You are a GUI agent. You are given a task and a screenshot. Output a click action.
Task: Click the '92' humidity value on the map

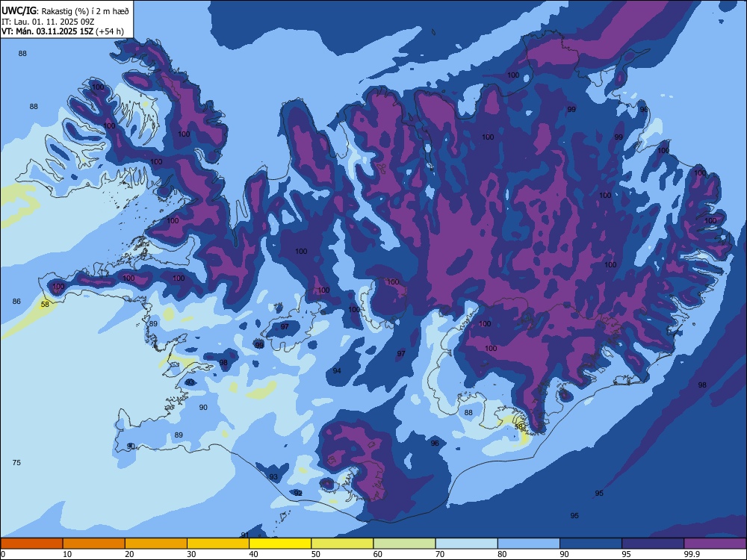pos(298,493)
